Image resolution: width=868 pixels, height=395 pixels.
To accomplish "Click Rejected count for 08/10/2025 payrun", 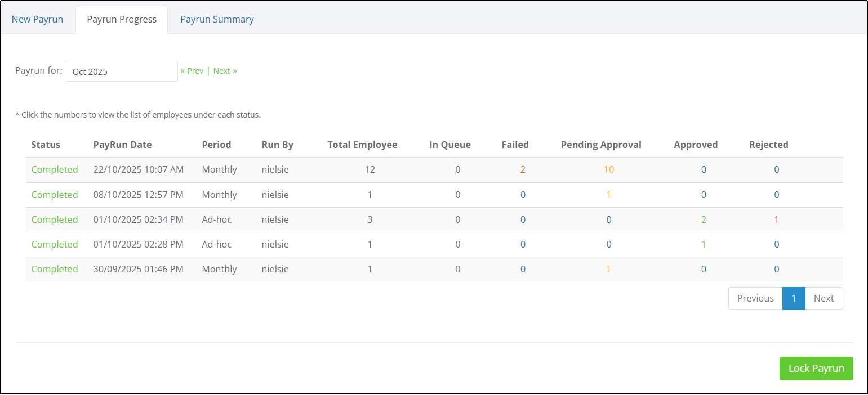I will [776, 195].
